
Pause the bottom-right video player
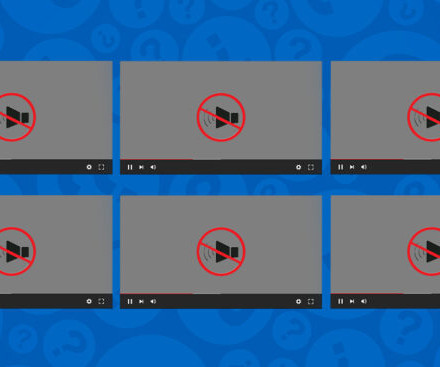(x=340, y=301)
